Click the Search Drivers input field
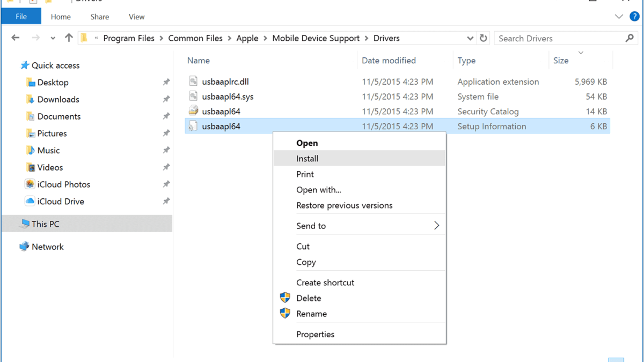The image size is (644, 362). [x=558, y=38]
